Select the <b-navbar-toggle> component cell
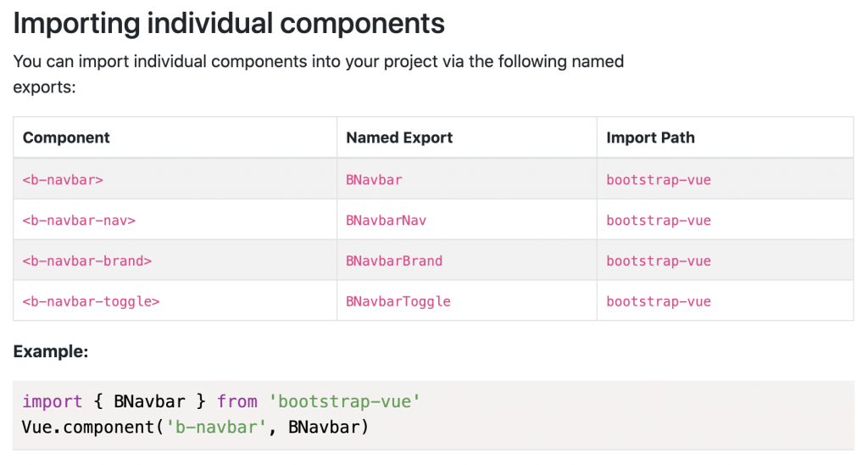This screenshot has width=868, height=465. [91, 301]
